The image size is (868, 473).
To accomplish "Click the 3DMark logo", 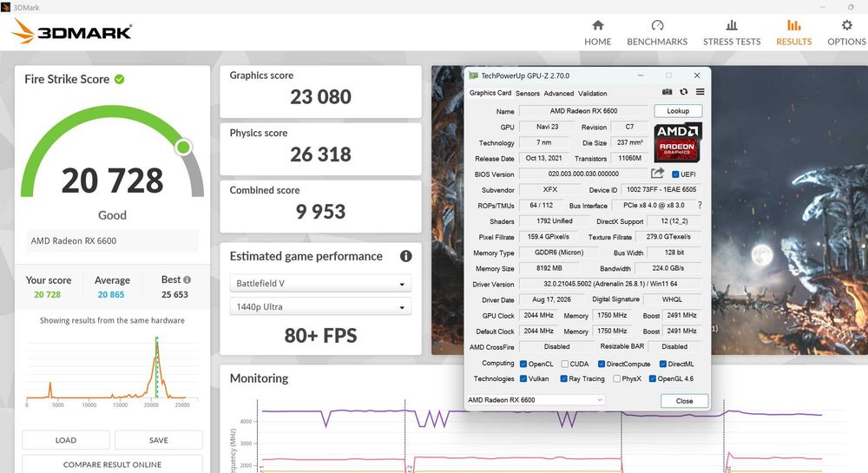I will [x=71, y=31].
